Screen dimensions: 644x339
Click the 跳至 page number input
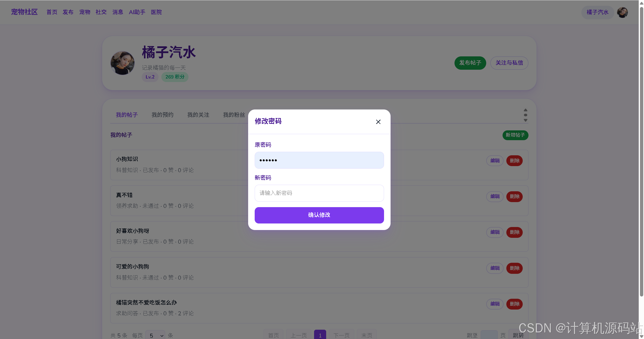(x=489, y=335)
